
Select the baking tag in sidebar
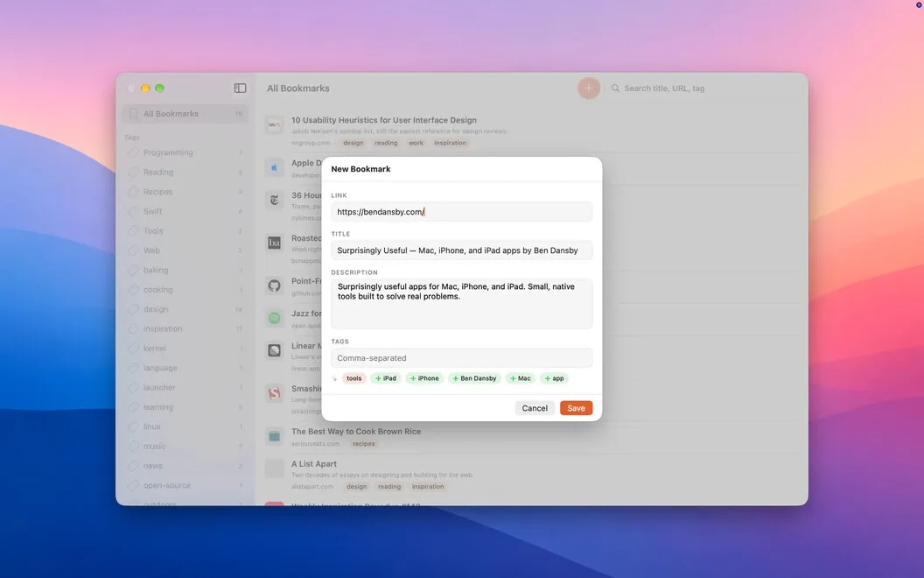pyautogui.click(x=185, y=270)
